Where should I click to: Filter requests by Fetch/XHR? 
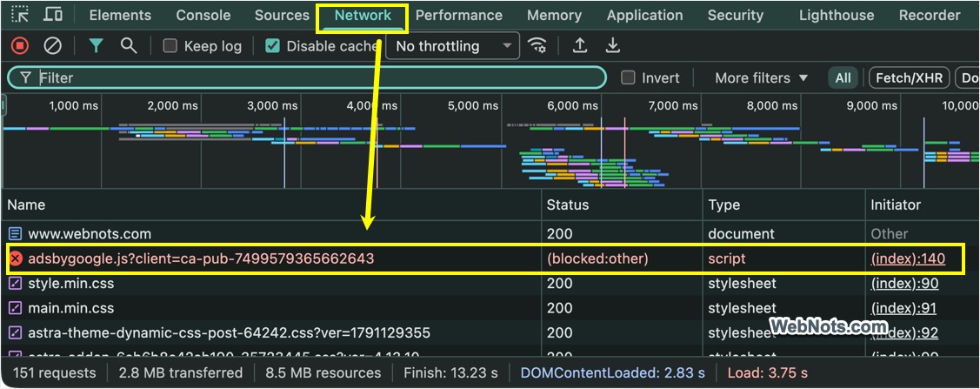910,78
